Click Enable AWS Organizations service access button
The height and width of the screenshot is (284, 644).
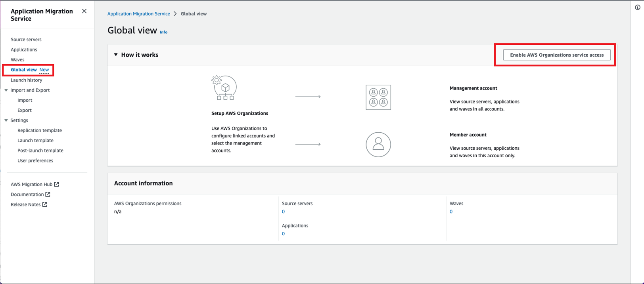pos(557,55)
